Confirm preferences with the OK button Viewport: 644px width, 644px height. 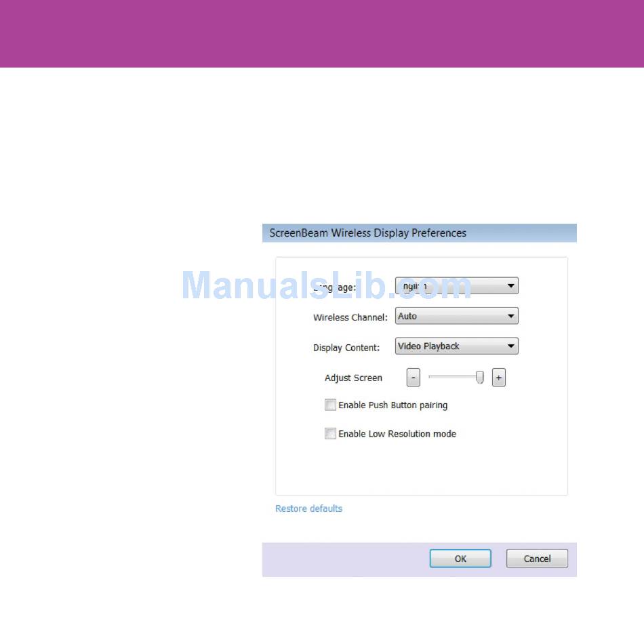click(460, 559)
